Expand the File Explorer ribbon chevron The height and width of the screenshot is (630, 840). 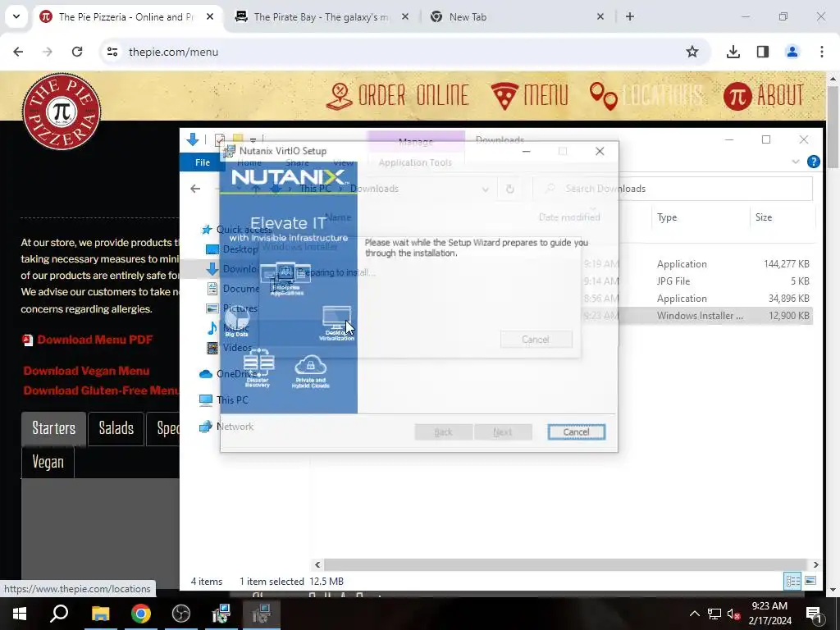pos(796,162)
